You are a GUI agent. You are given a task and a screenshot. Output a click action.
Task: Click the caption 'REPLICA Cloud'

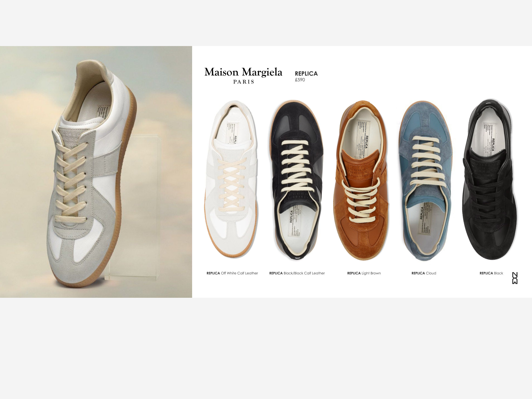click(x=424, y=273)
